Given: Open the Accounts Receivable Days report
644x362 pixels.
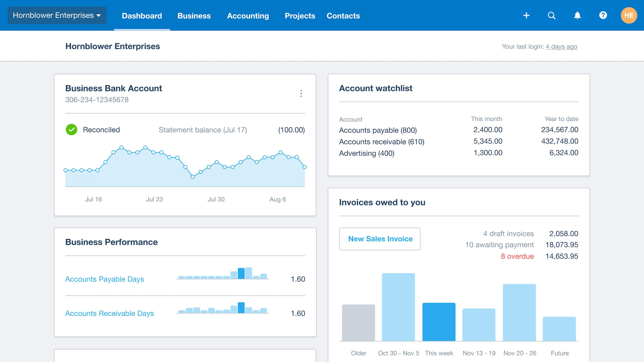Looking at the screenshot, I should [x=109, y=313].
